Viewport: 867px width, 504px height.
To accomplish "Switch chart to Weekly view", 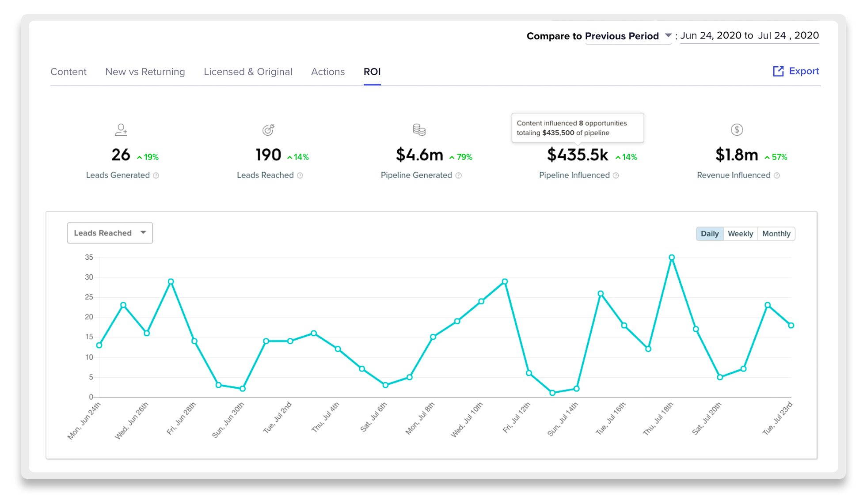I will (x=740, y=234).
